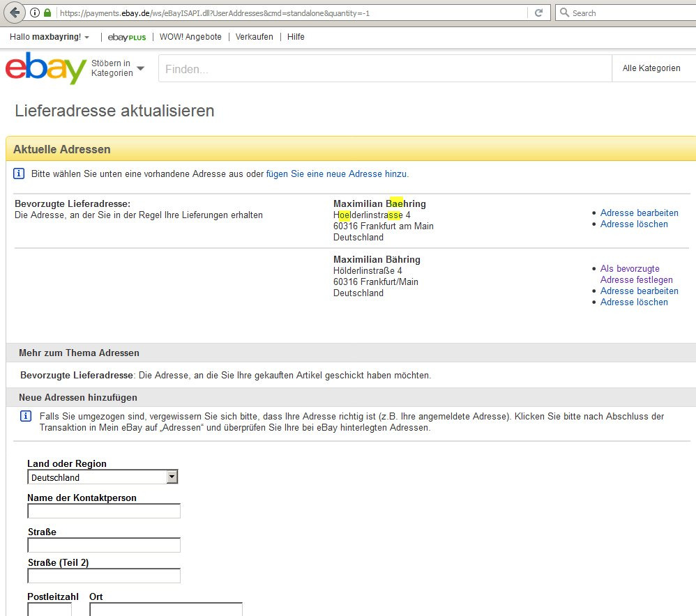696x616 pixels.
Task: Click the magnifier icon in browser search box
Action: 564,13
